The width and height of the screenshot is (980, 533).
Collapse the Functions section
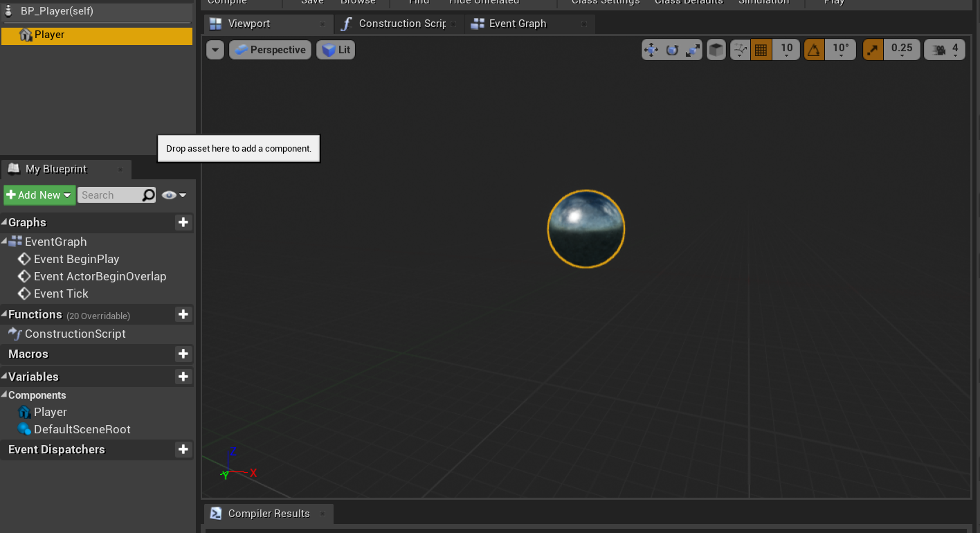tap(4, 314)
